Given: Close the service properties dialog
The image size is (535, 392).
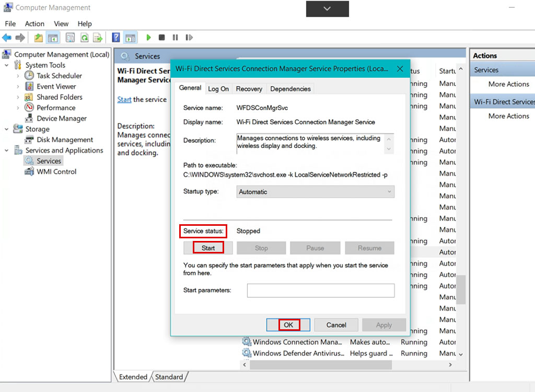Looking at the screenshot, I should click(400, 68).
